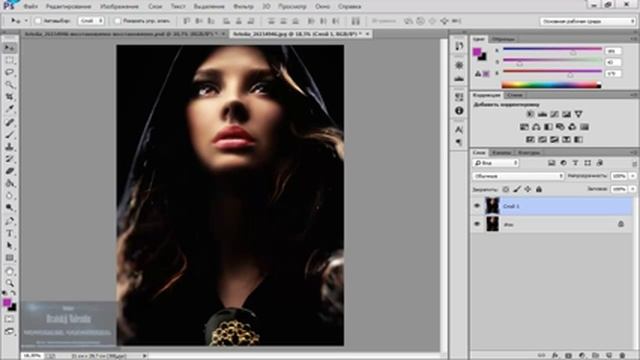
Task: Add a Vibrance adjustment
Action: tap(578, 114)
